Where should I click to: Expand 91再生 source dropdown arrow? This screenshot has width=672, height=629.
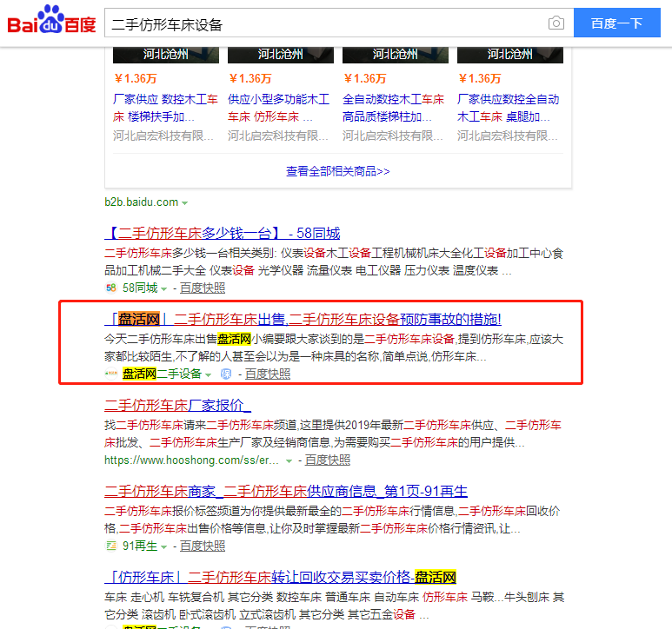click(x=163, y=547)
